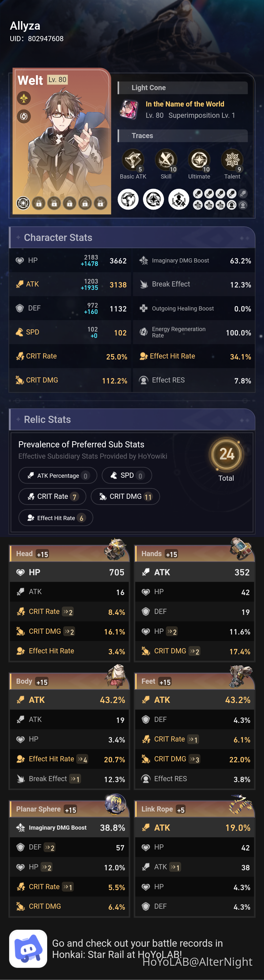Inspect the Talent trace icon
Image resolution: width=264 pixels, height=980 pixels.
[232, 159]
